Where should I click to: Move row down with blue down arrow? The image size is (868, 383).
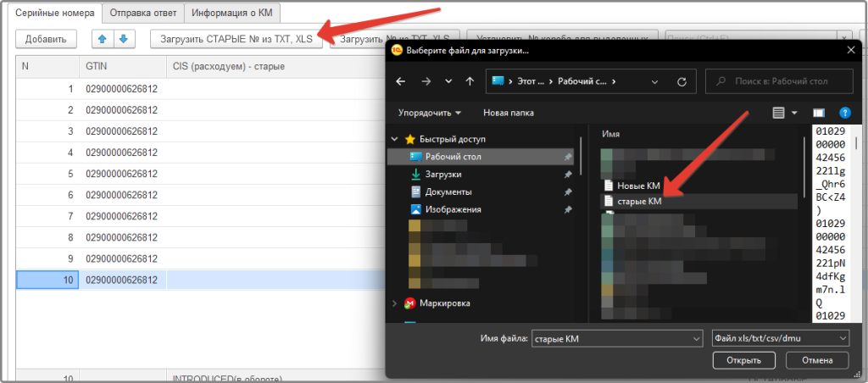(124, 39)
